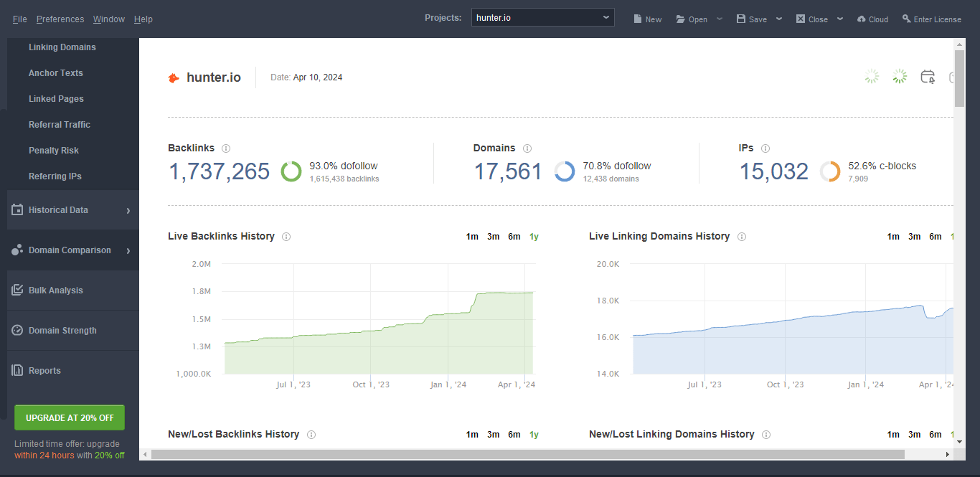The image size is (980, 477).
Task: Set New/Lost Backlinks History to 6m
Action: click(x=514, y=435)
